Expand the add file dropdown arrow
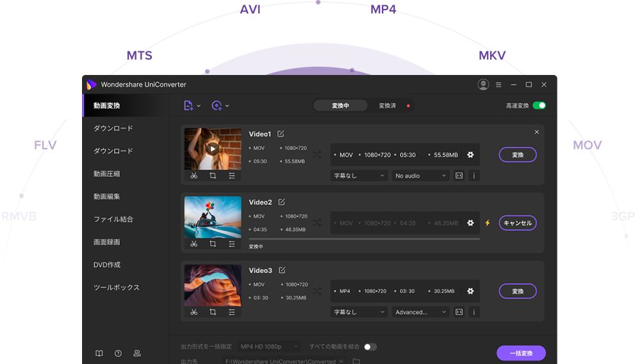 click(199, 106)
